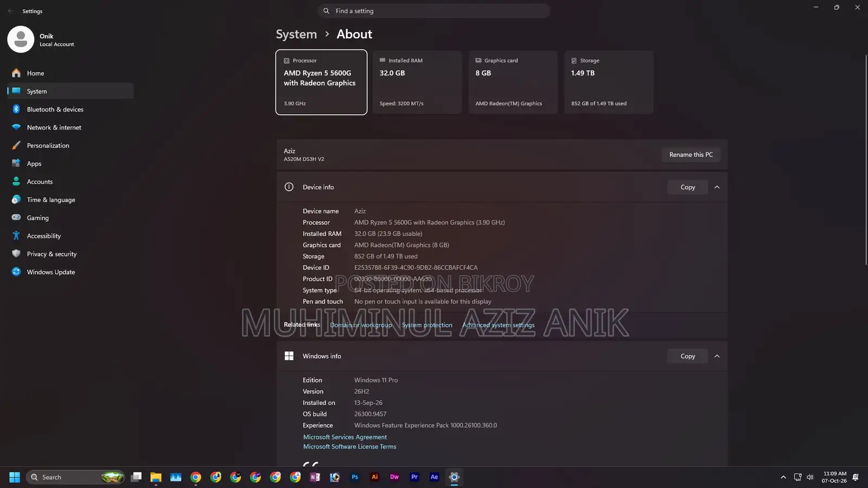Click the Find a setting search box

pos(434,11)
